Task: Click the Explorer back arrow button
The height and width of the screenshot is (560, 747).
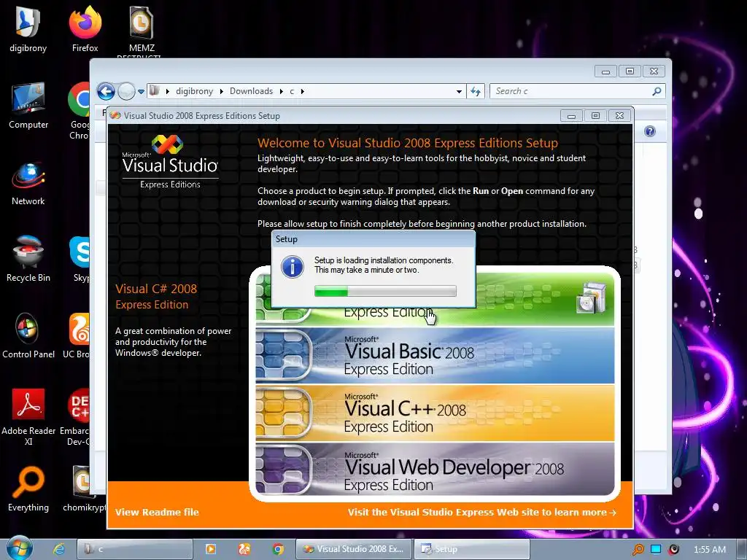Action: (x=107, y=91)
